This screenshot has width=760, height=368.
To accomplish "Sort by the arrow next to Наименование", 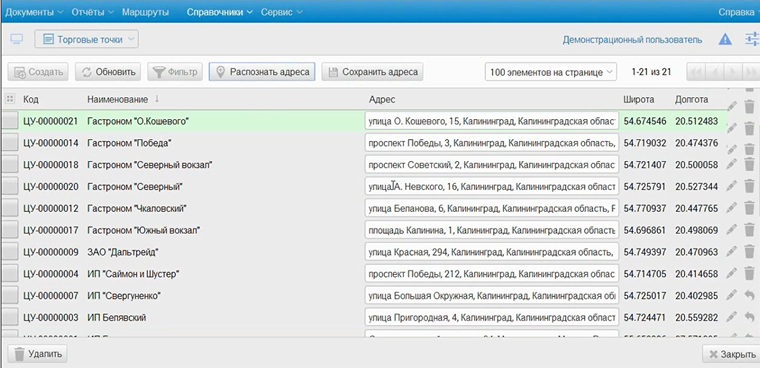I will tap(157, 99).
